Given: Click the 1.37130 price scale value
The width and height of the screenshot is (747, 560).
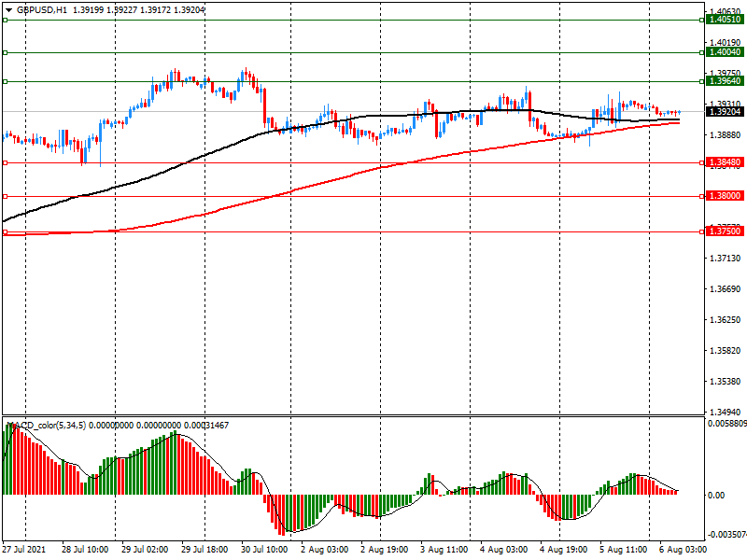Looking at the screenshot, I should tap(726, 259).
